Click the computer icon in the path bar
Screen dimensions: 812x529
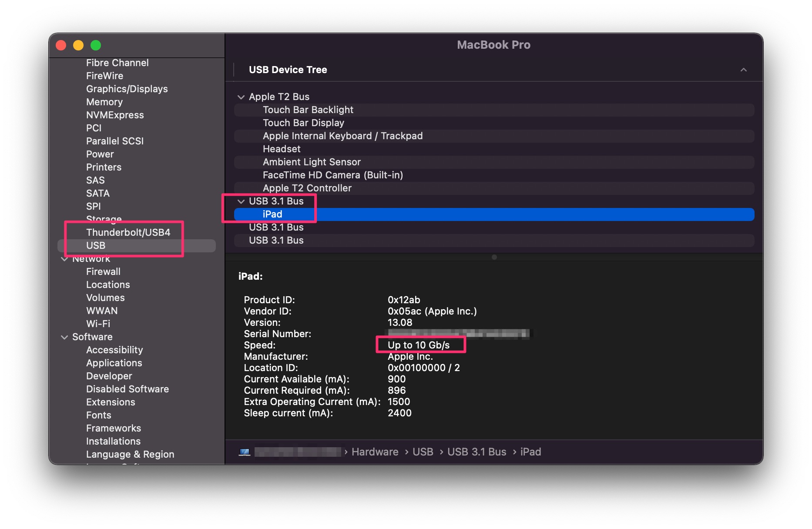coord(245,452)
